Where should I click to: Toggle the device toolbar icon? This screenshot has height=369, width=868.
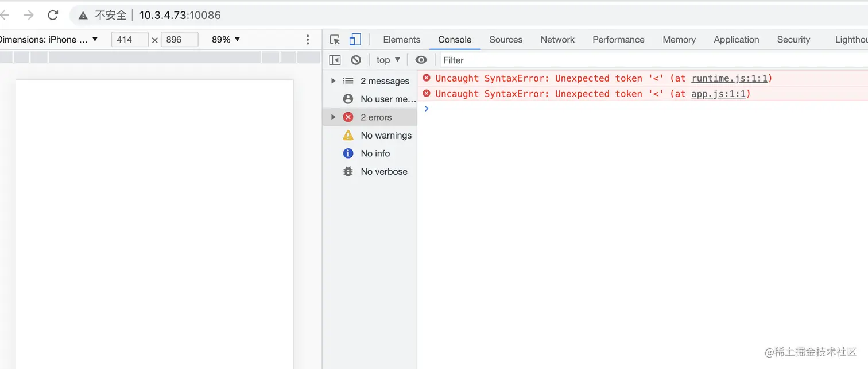pos(355,40)
